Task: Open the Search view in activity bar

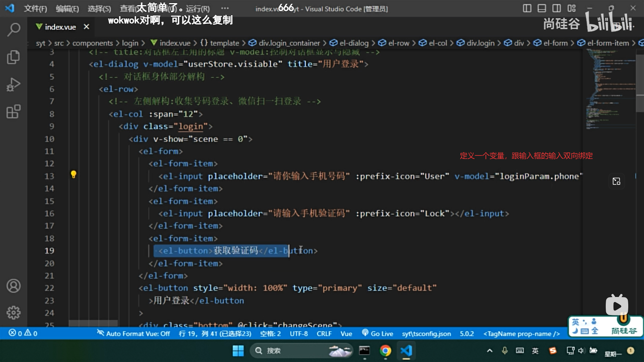Action: tap(13, 29)
